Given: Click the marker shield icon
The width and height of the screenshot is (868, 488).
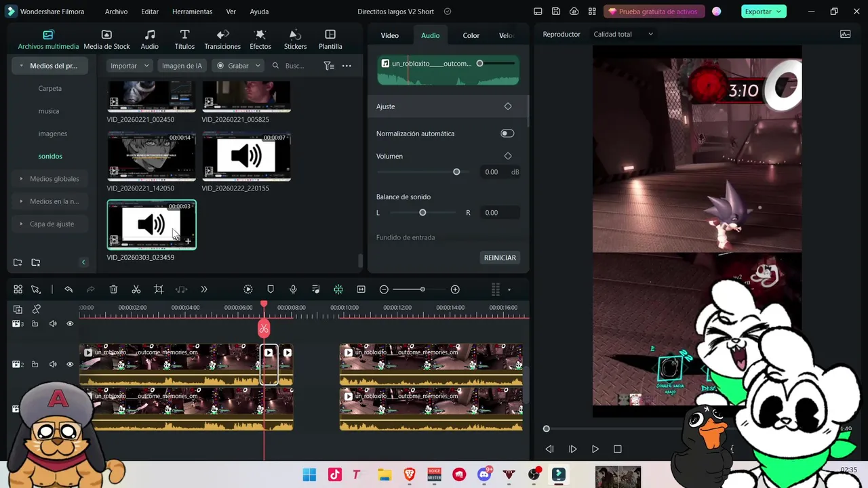Looking at the screenshot, I should pyautogui.click(x=271, y=289).
